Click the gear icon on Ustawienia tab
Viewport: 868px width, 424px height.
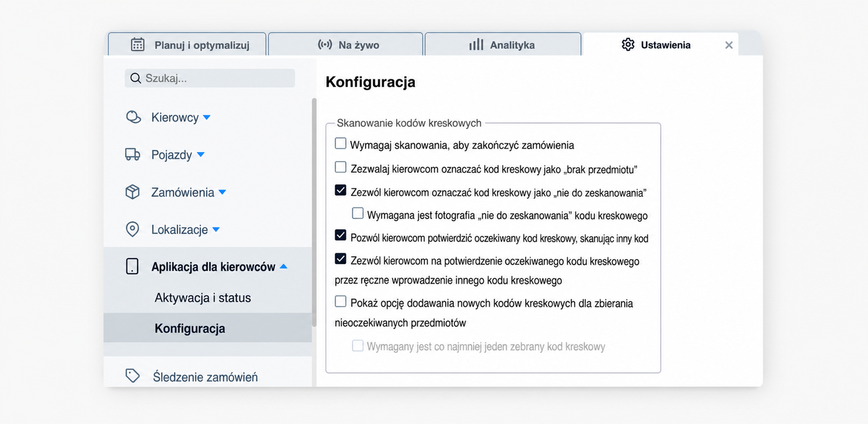coord(628,45)
